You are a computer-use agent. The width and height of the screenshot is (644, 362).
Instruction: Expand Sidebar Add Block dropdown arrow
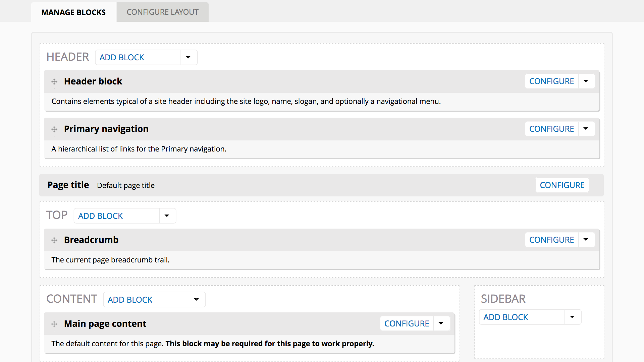tap(572, 317)
